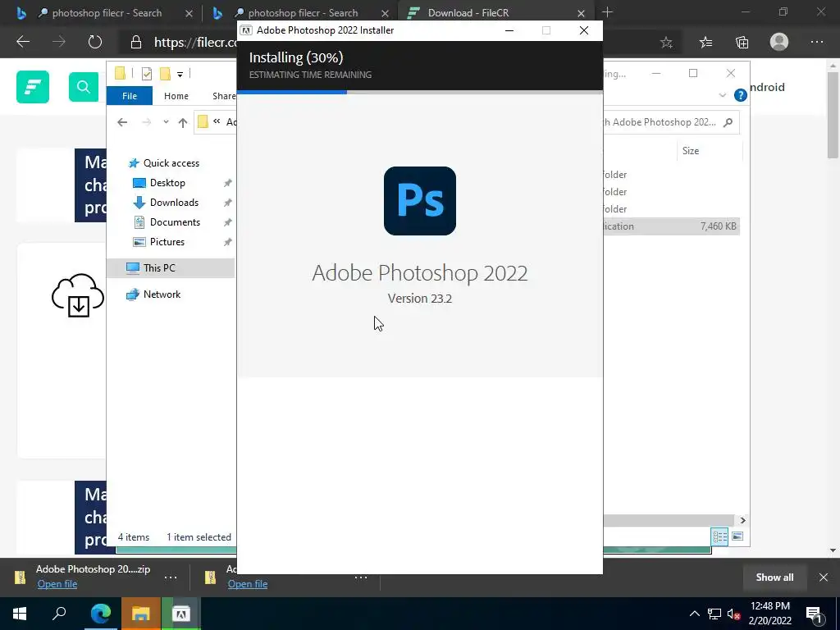This screenshot has height=630, width=840.
Task: Open the green search button on FileCR
Action: click(x=84, y=87)
